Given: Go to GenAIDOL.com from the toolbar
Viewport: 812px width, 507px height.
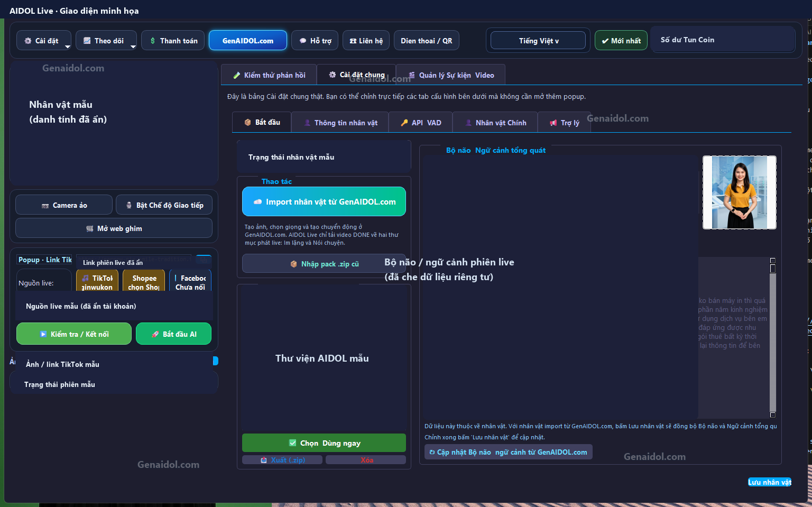Looking at the screenshot, I should click(x=248, y=41).
